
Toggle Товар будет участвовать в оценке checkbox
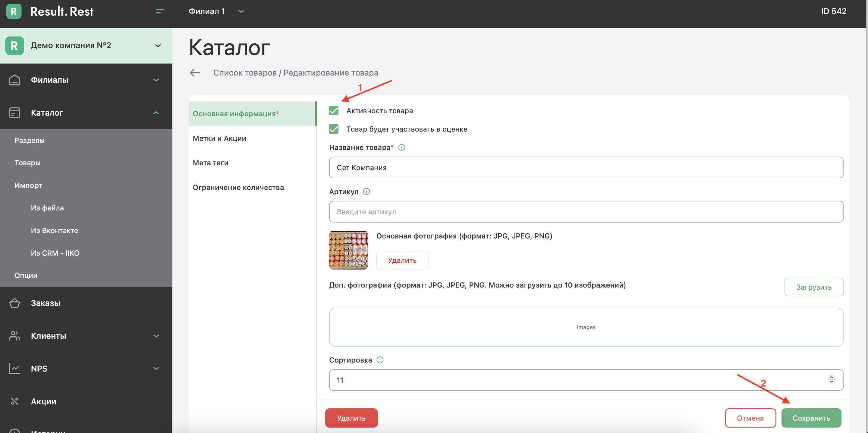pyautogui.click(x=334, y=129)
